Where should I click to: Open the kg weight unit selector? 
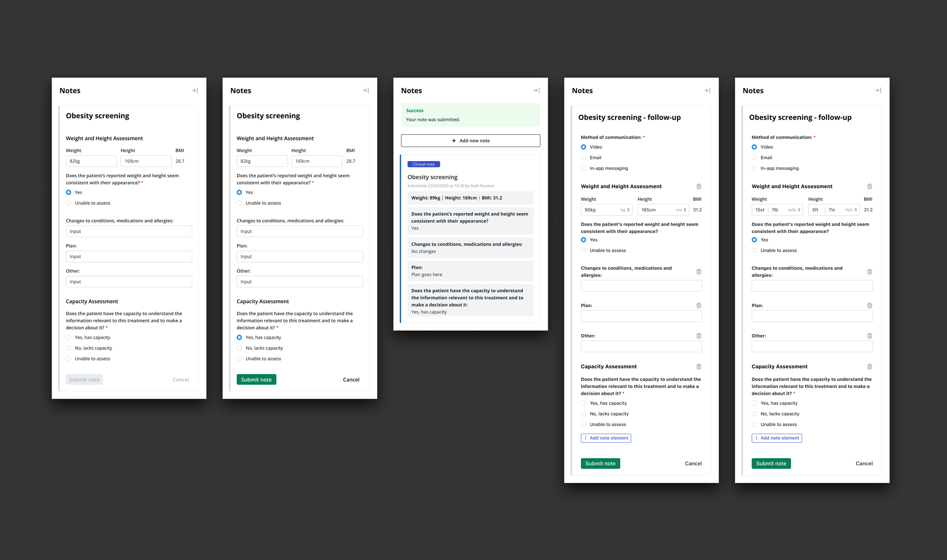625,210
